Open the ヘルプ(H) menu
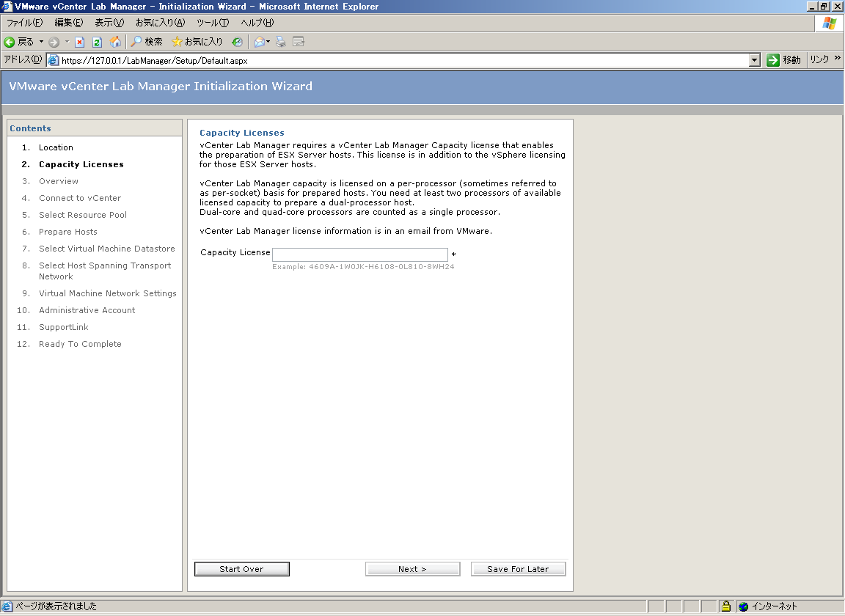The image size is (845, 616). 257,23
